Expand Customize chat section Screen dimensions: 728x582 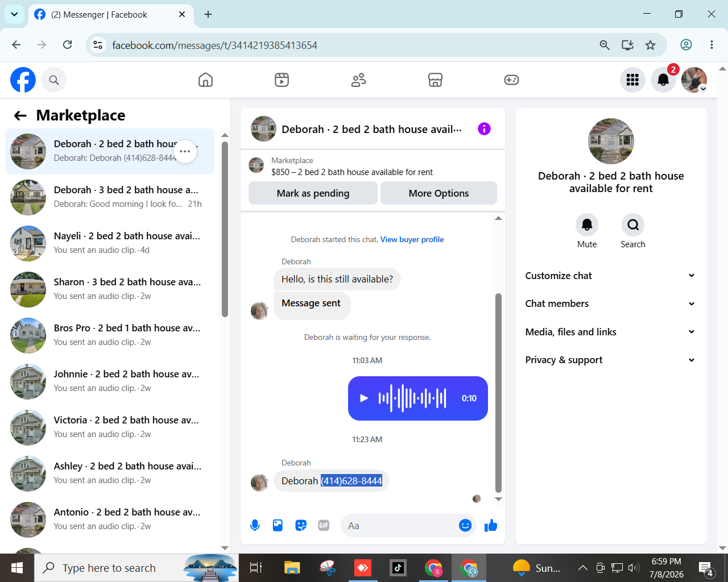click(610, 276)
